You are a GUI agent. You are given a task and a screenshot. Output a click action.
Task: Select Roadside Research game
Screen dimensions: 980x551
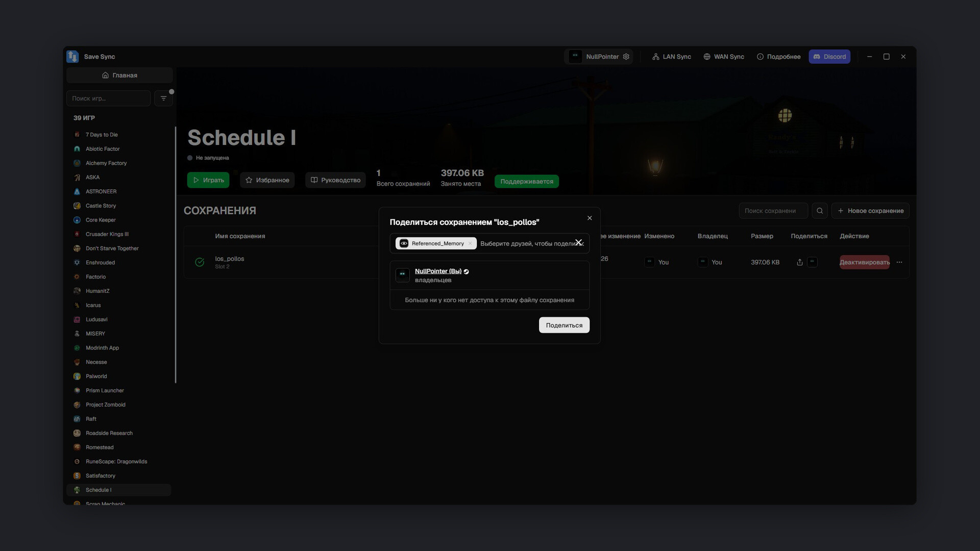click(x=118, y=433)
